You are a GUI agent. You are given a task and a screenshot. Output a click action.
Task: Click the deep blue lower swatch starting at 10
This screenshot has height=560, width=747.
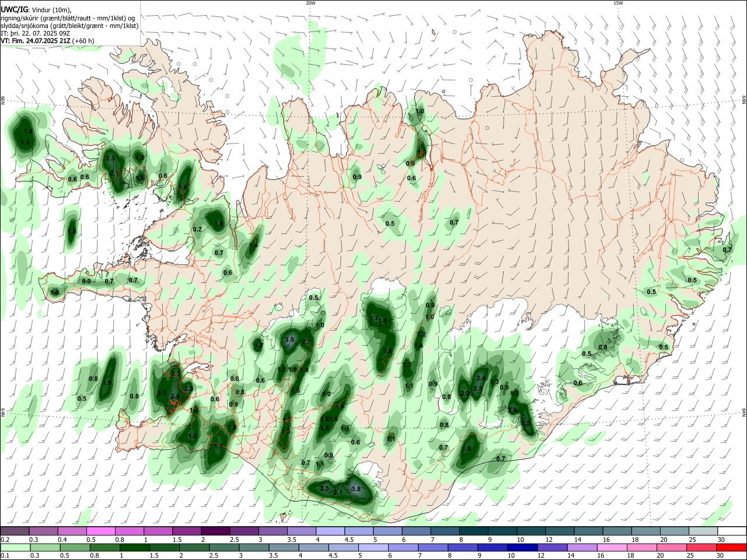pos(522,548)
